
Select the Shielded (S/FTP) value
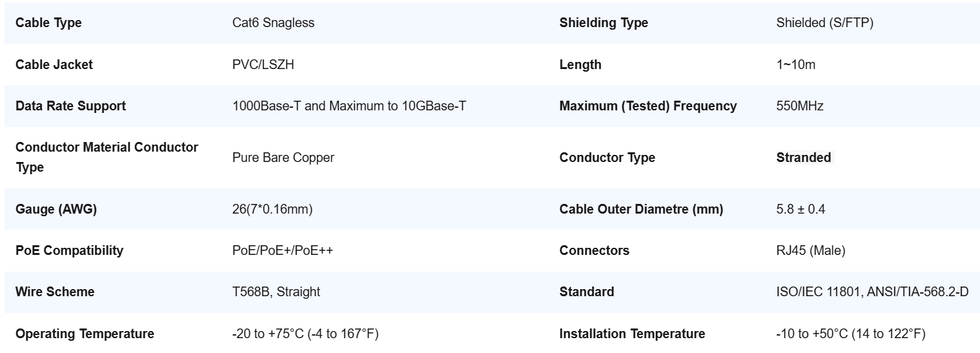pos(824,23)
